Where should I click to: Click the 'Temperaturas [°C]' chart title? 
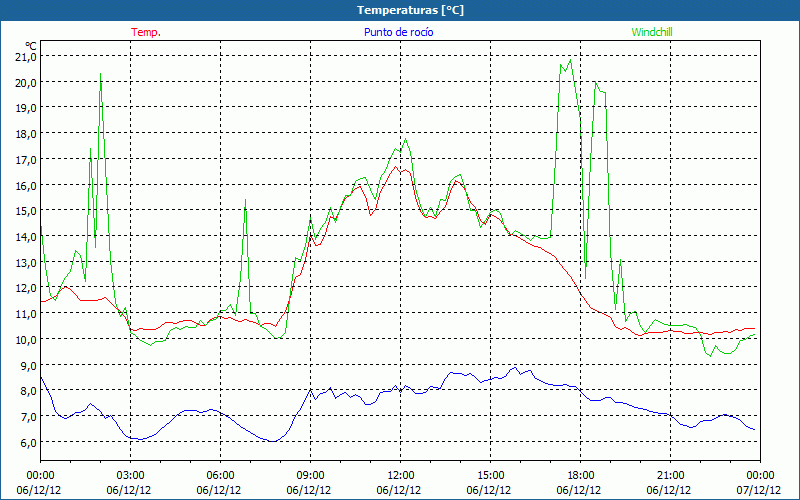click(x=410, y=10)
